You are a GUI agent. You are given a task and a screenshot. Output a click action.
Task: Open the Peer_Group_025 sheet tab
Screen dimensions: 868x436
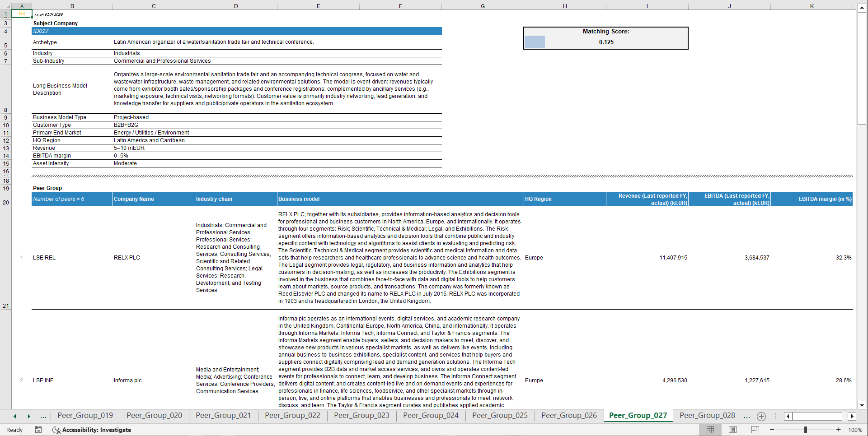[x=500, y=416]
